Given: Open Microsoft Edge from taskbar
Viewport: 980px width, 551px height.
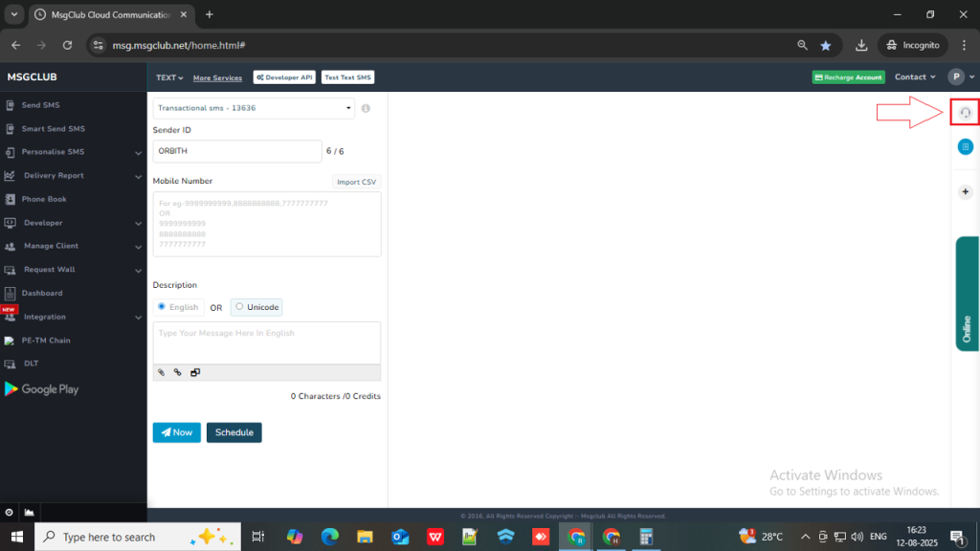Looking at the screenshot, I should tap(329, 537).
